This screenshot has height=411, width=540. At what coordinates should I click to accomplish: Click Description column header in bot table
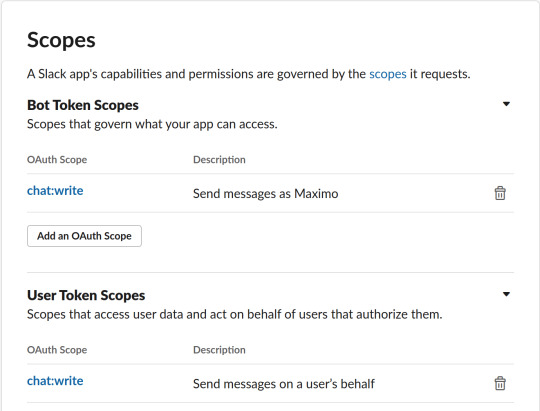[219, 160]
